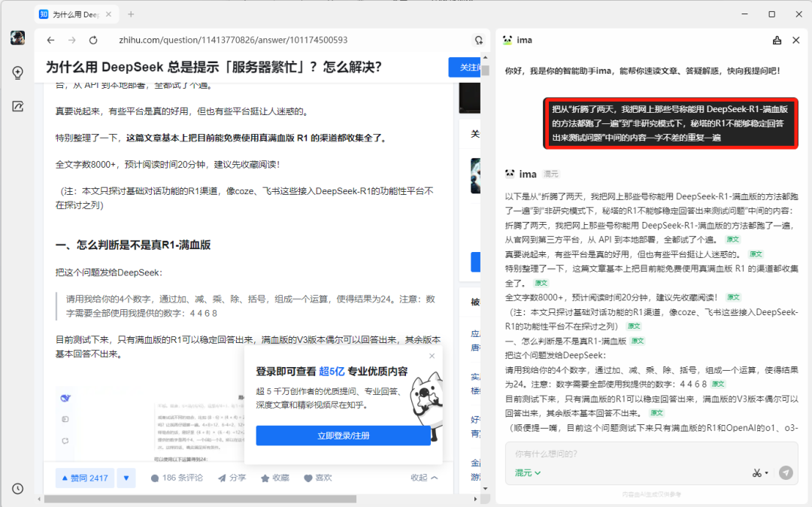The image size is (812, 507).
Task: Click the text 把这个问题发给DeepSeek in article
Action: [x=109, y=272]
